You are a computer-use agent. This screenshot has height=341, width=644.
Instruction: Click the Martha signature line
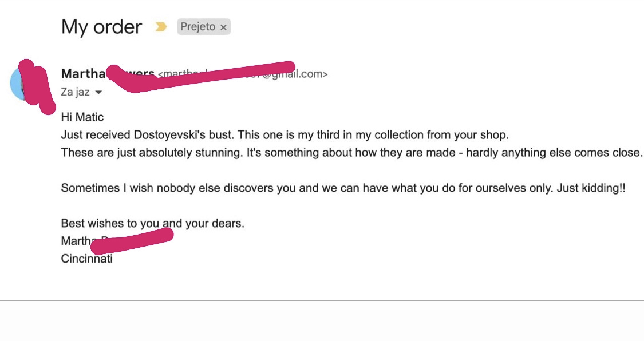(76, 241)
